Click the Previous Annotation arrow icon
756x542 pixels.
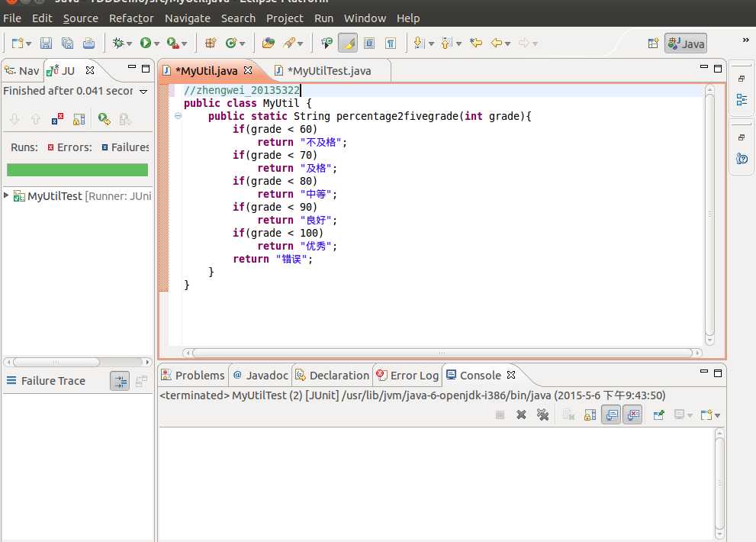coord(446,43)
